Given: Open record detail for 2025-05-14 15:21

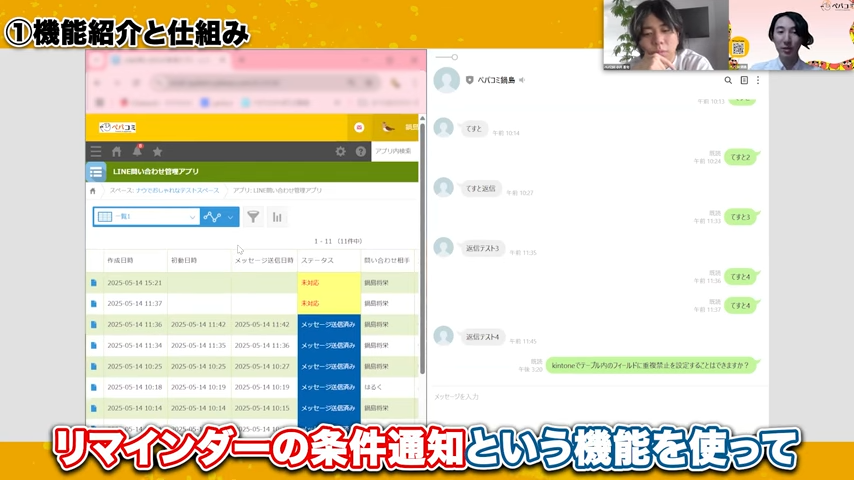Looking at the screenshot, I should click(x=94, y=283).
